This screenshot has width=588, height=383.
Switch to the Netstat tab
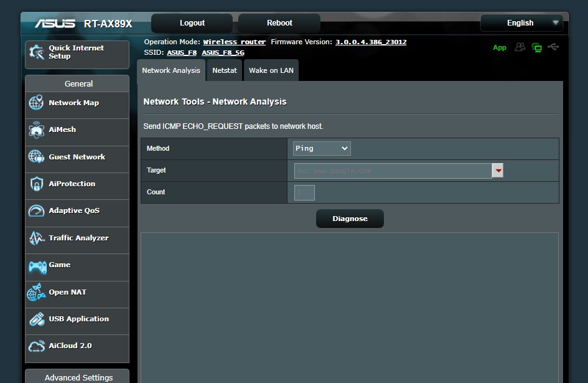tap(225, 70)
